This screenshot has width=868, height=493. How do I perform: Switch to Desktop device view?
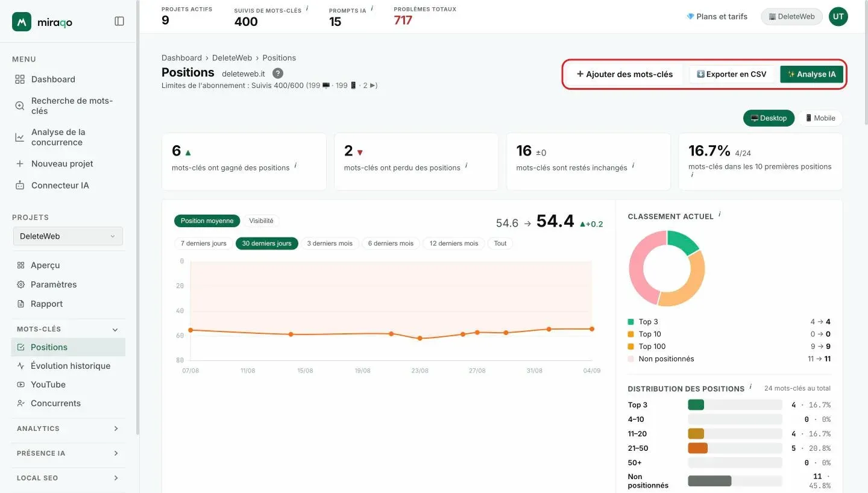click(x=769, y=118)
